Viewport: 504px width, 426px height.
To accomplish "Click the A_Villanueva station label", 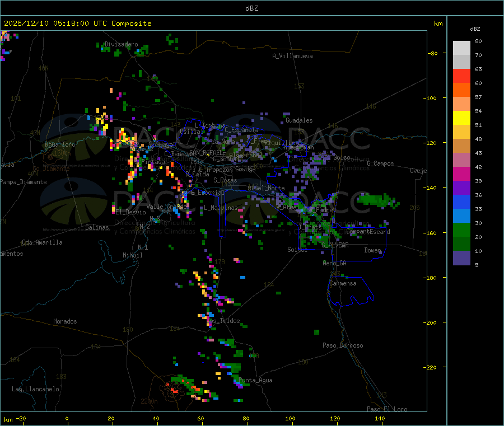I will pos(292,56).
